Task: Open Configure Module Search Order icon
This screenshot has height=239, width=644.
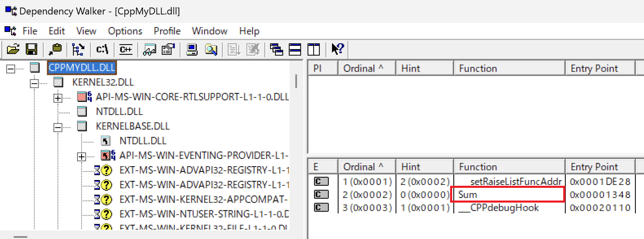Action: pos(211,50)
